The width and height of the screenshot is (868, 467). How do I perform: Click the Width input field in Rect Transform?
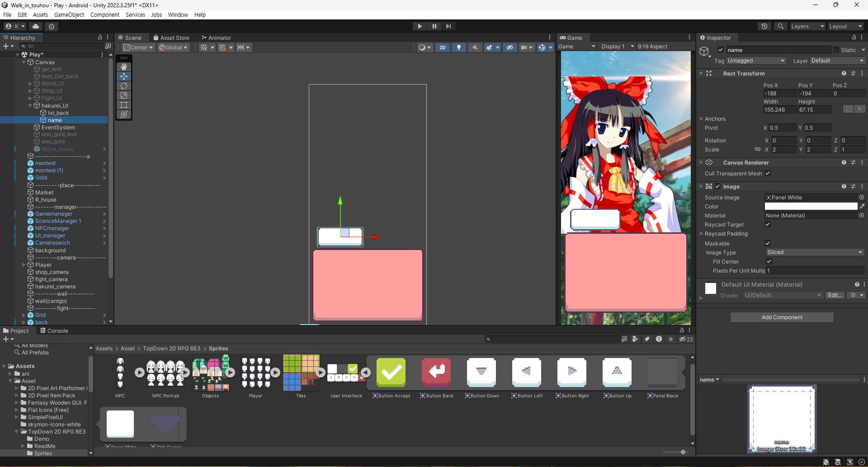pos(780,110)
